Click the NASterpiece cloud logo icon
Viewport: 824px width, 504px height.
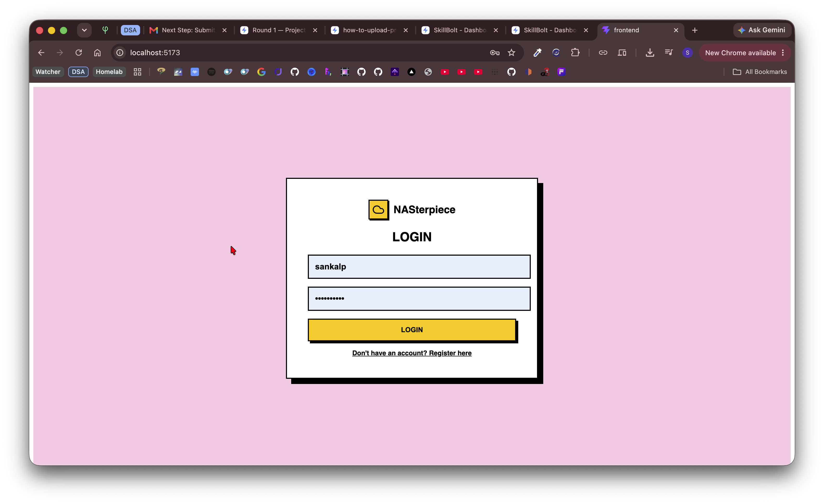[x=378, y=210]
